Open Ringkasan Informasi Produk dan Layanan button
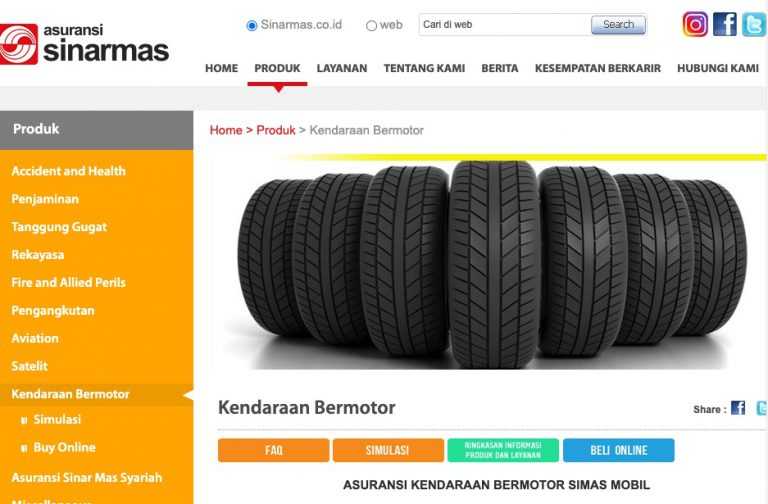 503,450
